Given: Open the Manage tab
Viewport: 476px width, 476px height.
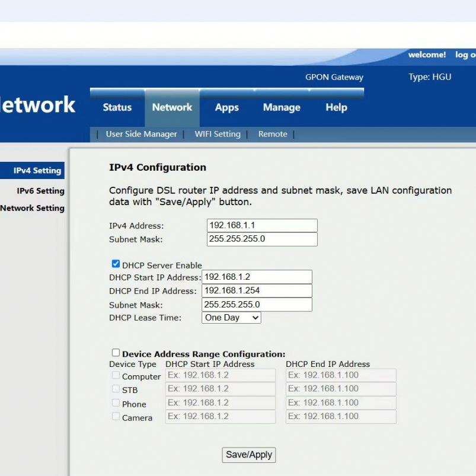Looking at the screenshot, I should pos(281,107).
